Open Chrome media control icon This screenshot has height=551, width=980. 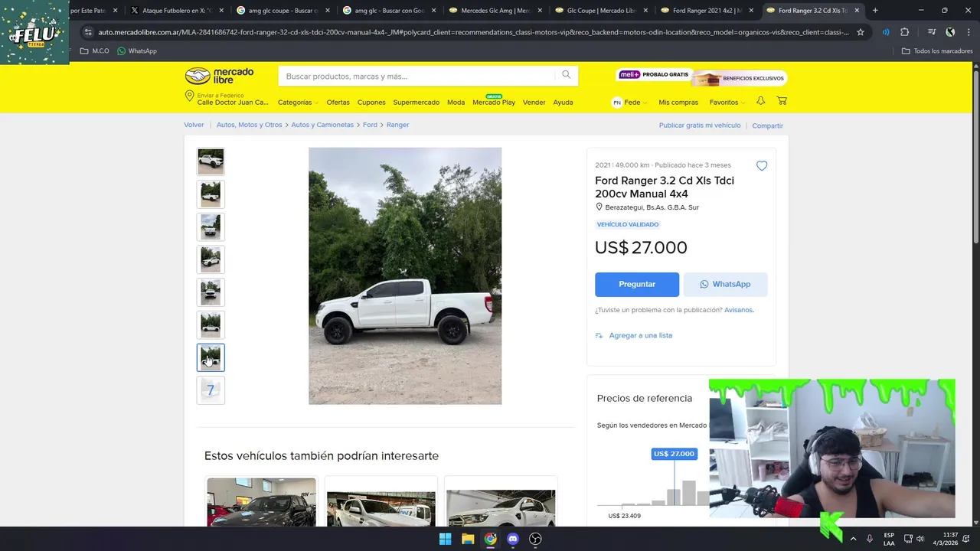[932, 32]
